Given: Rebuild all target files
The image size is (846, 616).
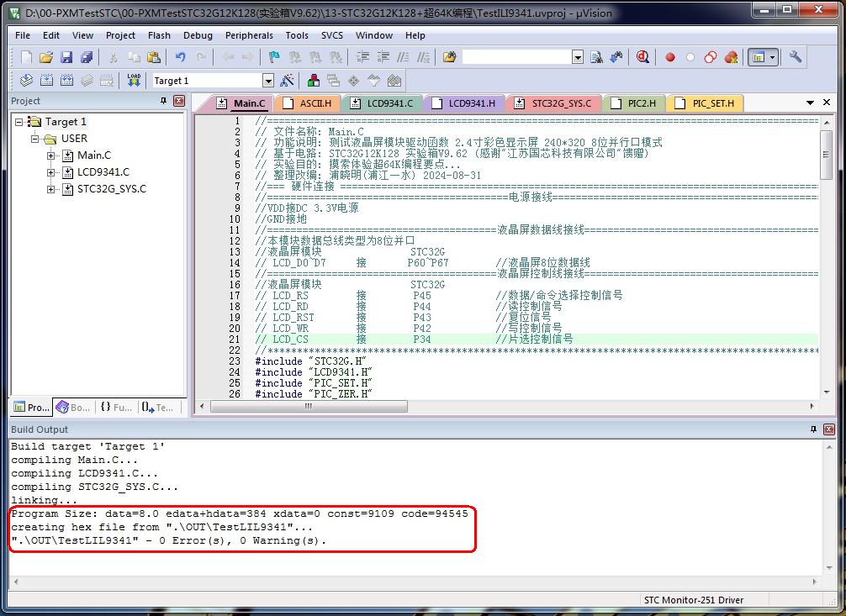Looking at the screenshot, I should [67, 81].
